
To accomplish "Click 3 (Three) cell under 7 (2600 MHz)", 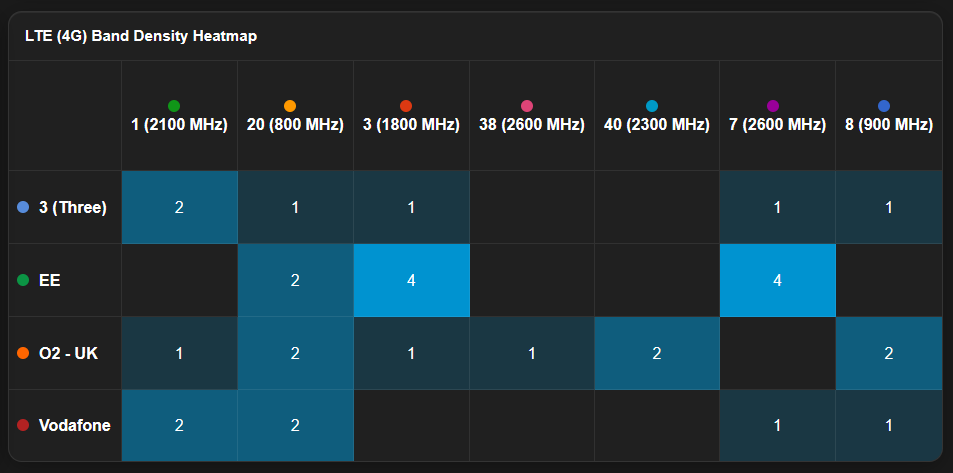I will (x=777, y=207).
